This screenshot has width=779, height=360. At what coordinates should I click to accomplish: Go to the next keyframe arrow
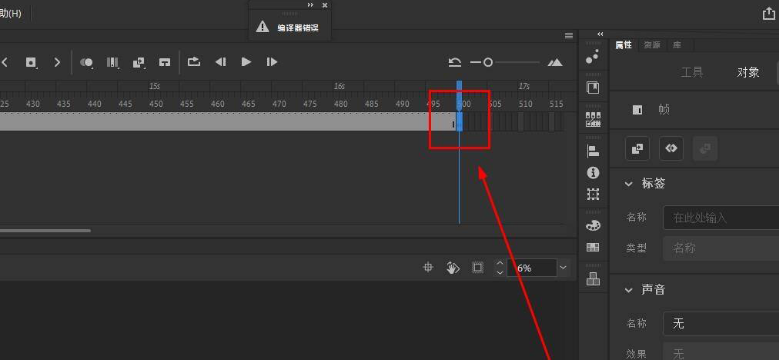point(57,63)
